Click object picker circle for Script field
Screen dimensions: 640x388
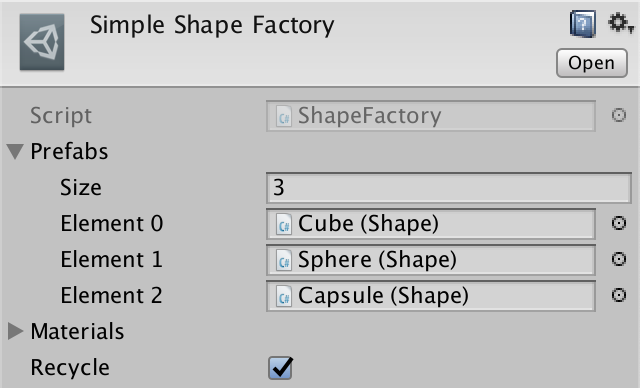click(x=619, y=115)
